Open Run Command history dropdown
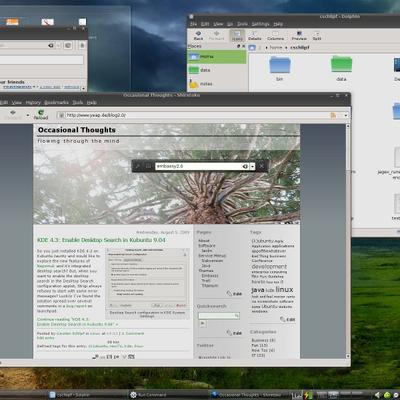The image size is (400, 400). (253, 166)
